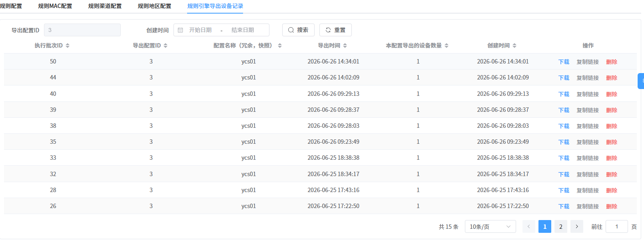Sort by 导出时间 column arrows
The height and width of the screenshot is (240, 644).
pos(345,46)
